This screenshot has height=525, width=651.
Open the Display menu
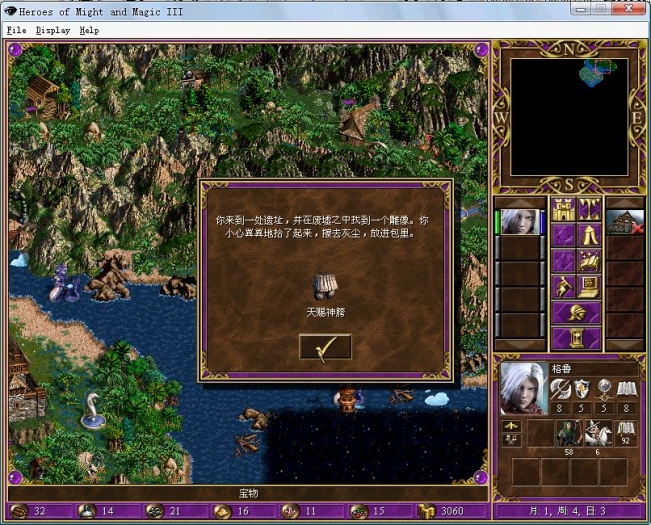pyautogui.click(x=53, y=30)
